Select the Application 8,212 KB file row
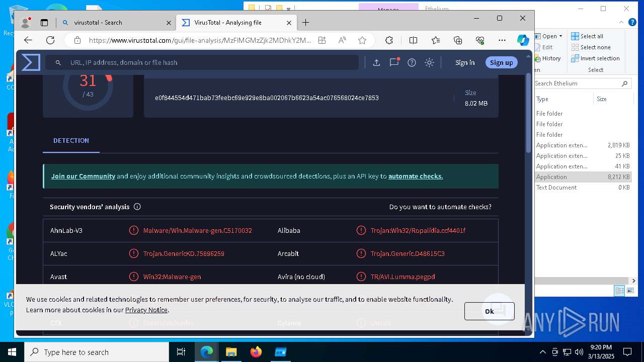The width and height of the screenshot is (644, 362). pyautogui.click(x=583, y=177)
